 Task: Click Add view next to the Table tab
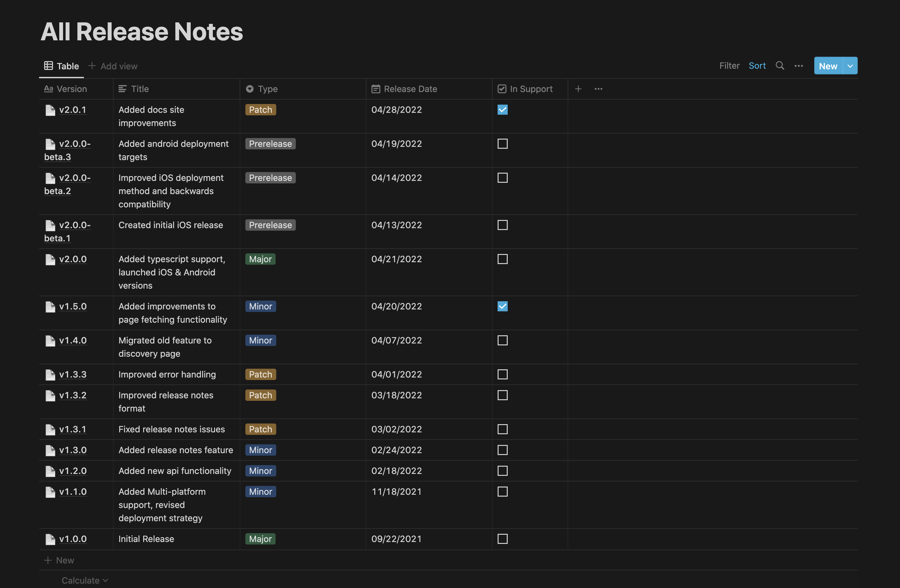pos(113,66)
